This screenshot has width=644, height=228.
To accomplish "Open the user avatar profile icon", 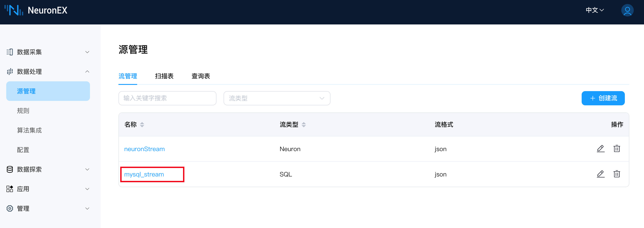I will [627, 10].
